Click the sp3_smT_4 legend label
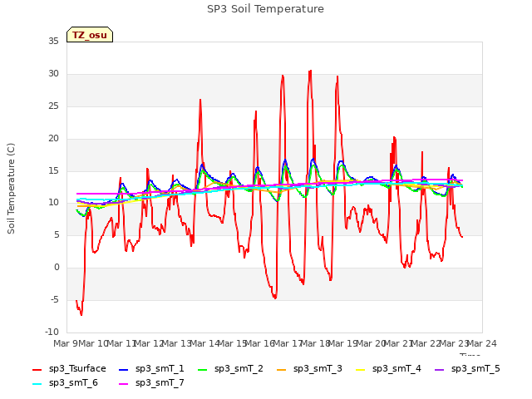Viewport: 532px width, 399px height. tap(397, 369)
